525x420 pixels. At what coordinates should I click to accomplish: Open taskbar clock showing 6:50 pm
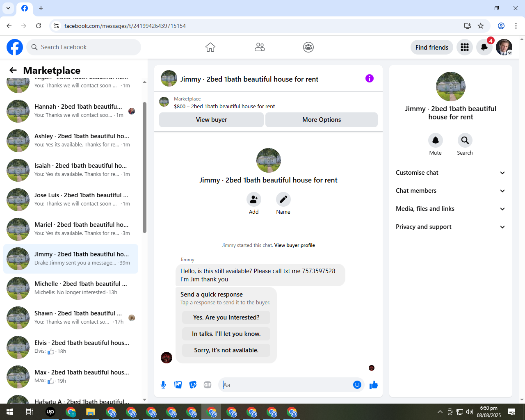pyautogui.click(x=489, y=412)
